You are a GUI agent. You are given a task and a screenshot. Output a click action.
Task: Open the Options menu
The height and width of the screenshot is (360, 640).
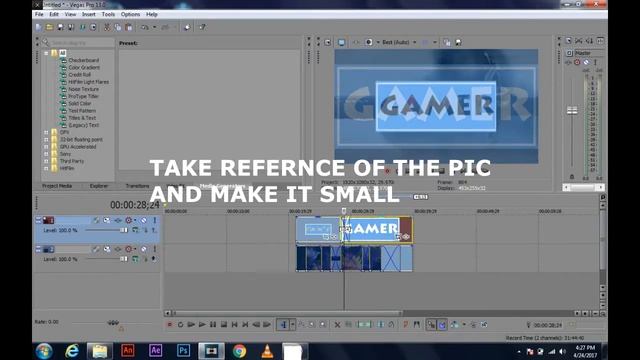pos(130,14)
